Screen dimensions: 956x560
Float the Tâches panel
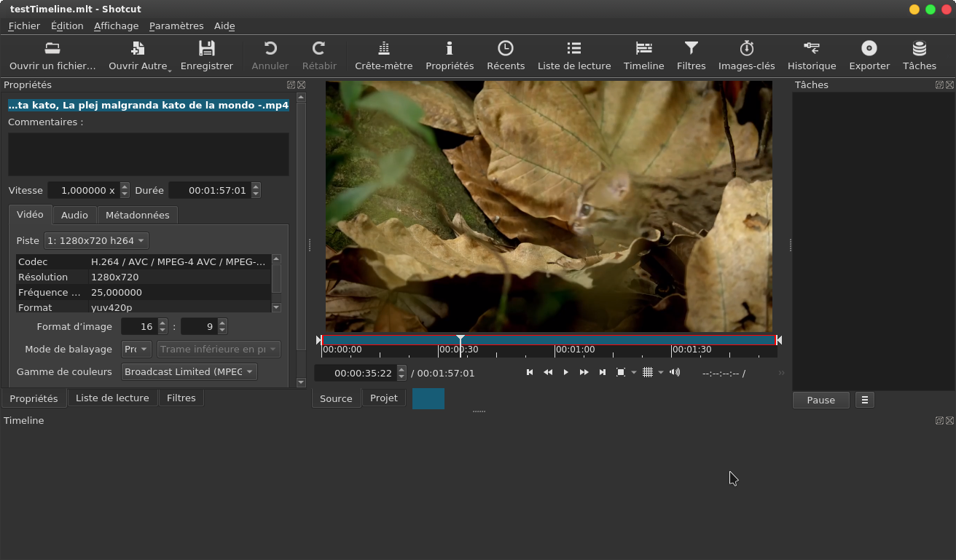point(940,85)
